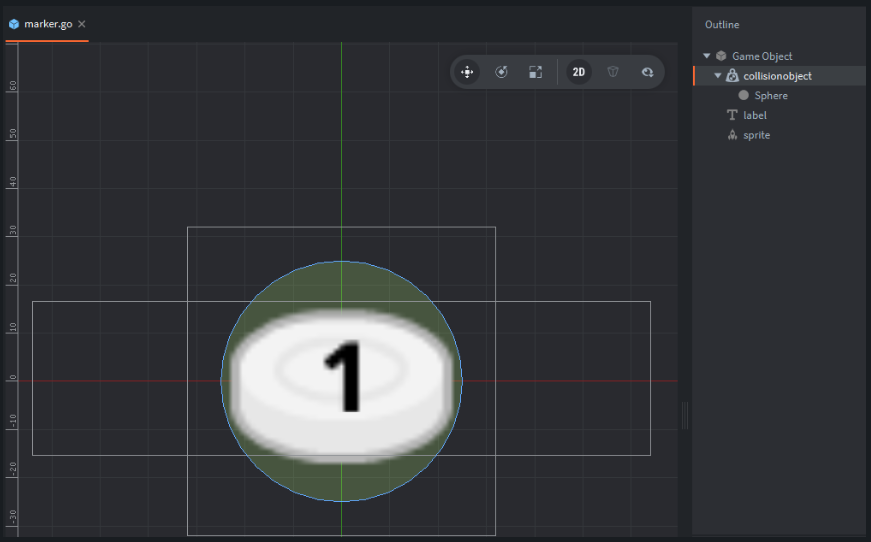Switch to the marker.go tab
Viewport: 871px width, 542px height.
[x=48, y=24]
